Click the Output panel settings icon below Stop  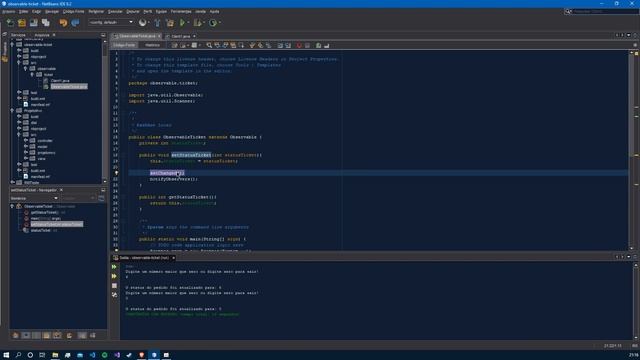[x=114, y=295]
